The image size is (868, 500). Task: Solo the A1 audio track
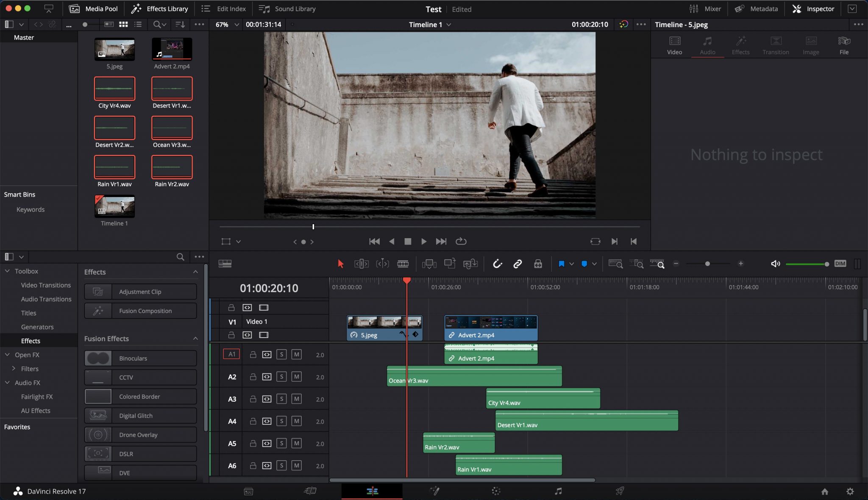click(281, 354)
